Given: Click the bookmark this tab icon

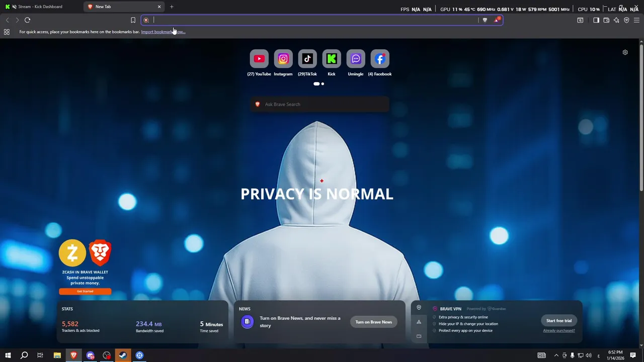Looking at the screenshot, I should point(133,20).
